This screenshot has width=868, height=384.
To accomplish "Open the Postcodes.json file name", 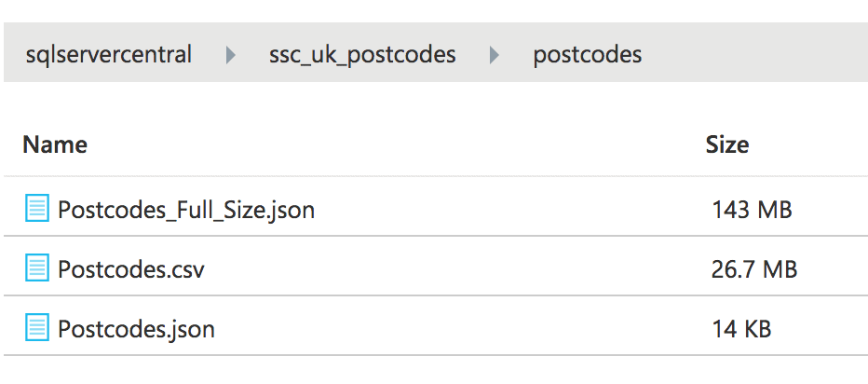I will click(136, 328).
